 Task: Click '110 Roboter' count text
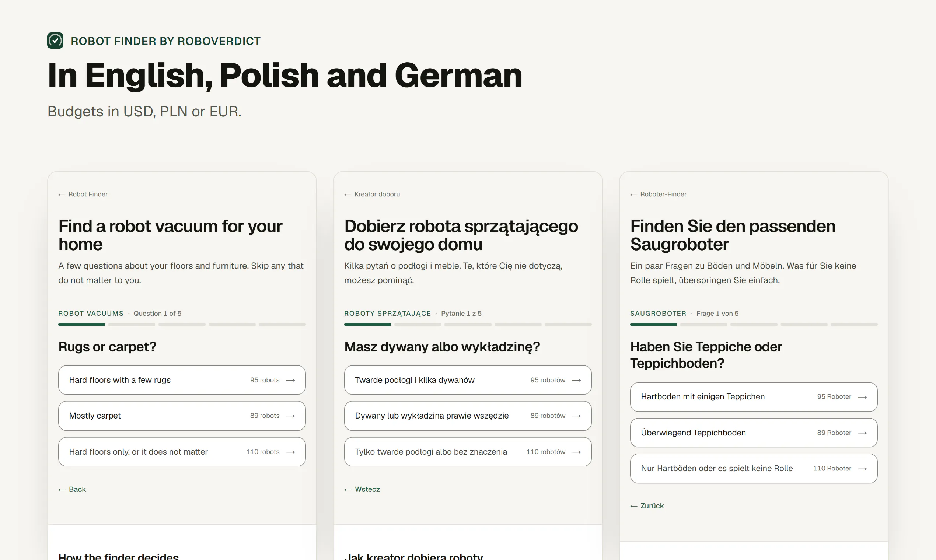click(832, 468)
